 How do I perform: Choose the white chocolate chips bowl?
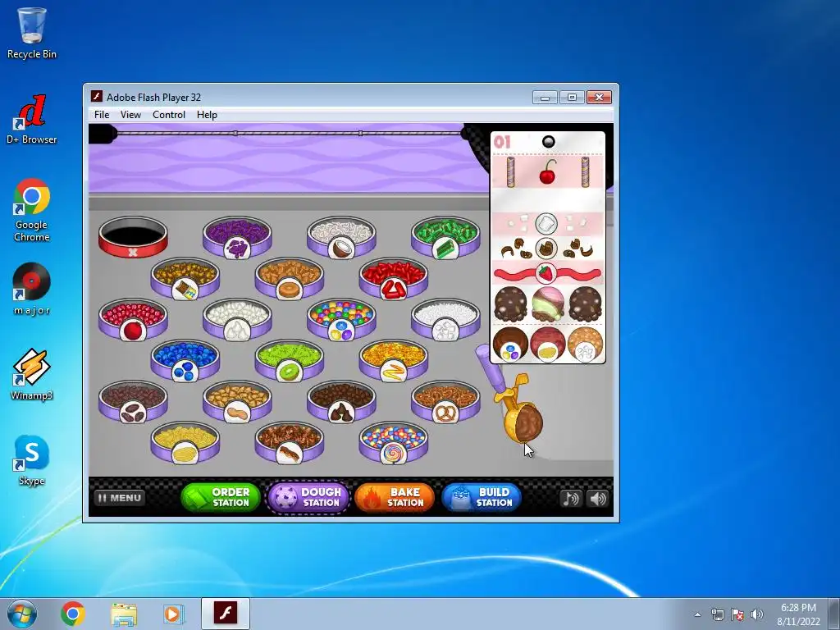237,319
